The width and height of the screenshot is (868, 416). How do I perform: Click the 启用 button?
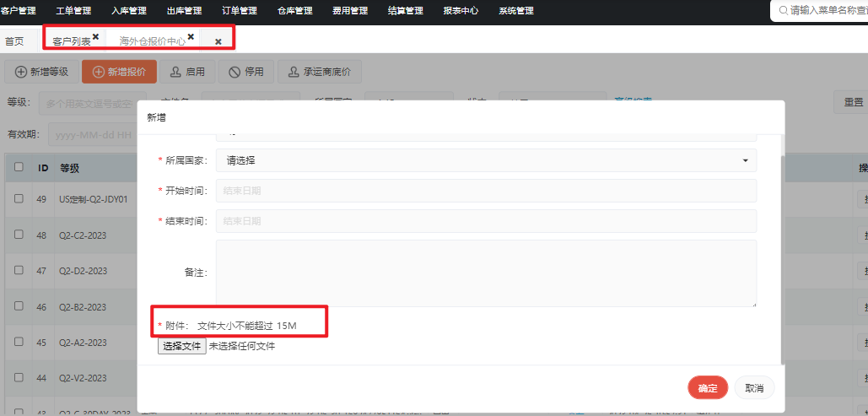coord(187,72)
